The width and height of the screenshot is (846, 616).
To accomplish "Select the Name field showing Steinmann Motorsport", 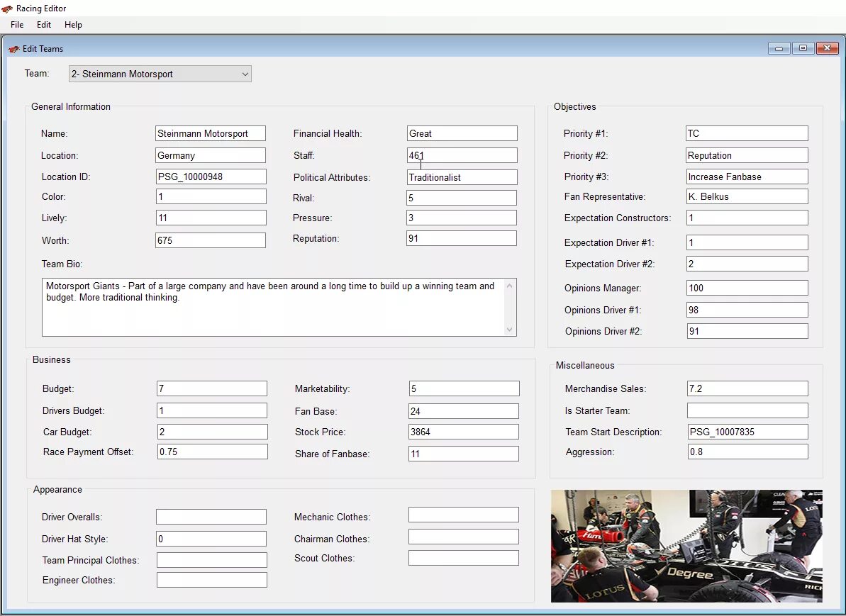I will point(210,133).
